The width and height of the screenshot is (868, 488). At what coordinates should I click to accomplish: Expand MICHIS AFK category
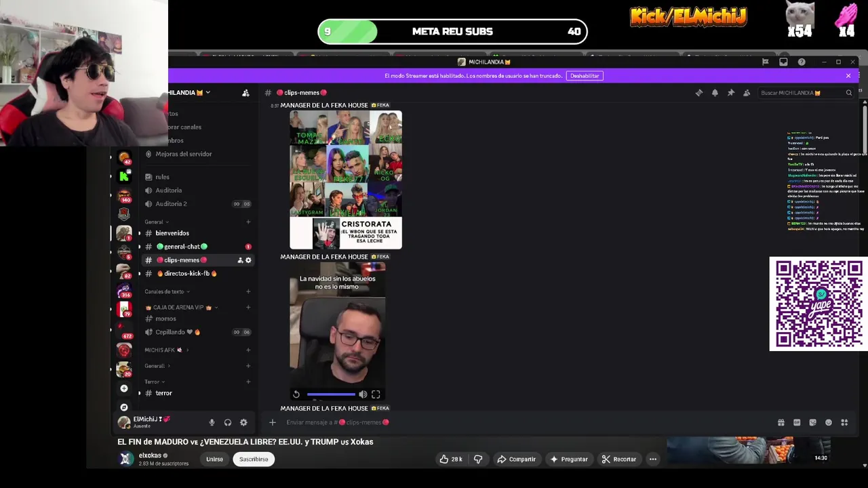point(167,350)
